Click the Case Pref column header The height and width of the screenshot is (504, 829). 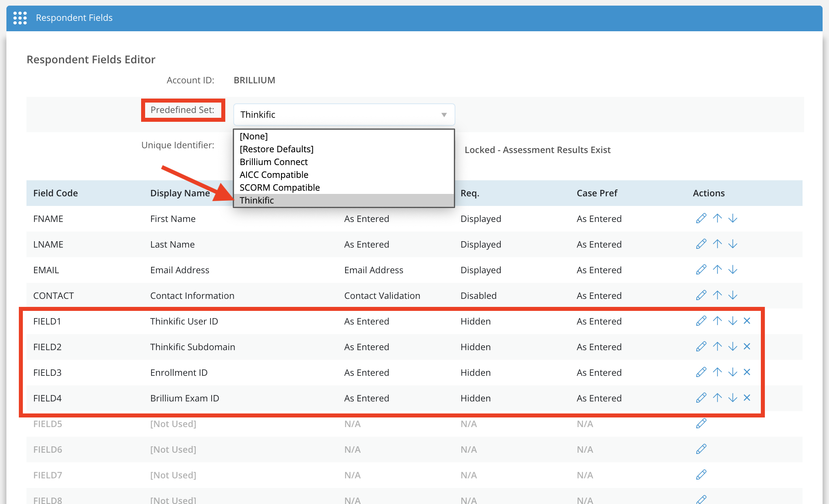(x=597, y=193)
